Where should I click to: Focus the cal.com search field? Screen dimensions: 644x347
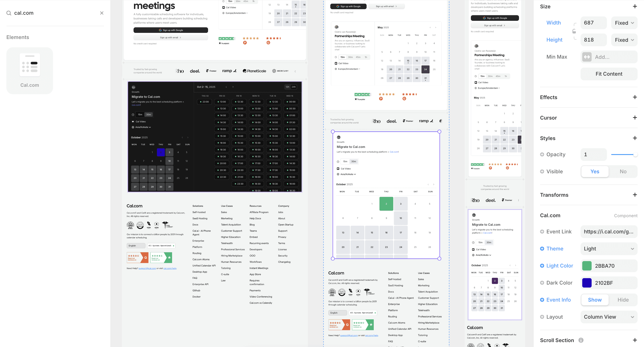click(x=55, y=13)
